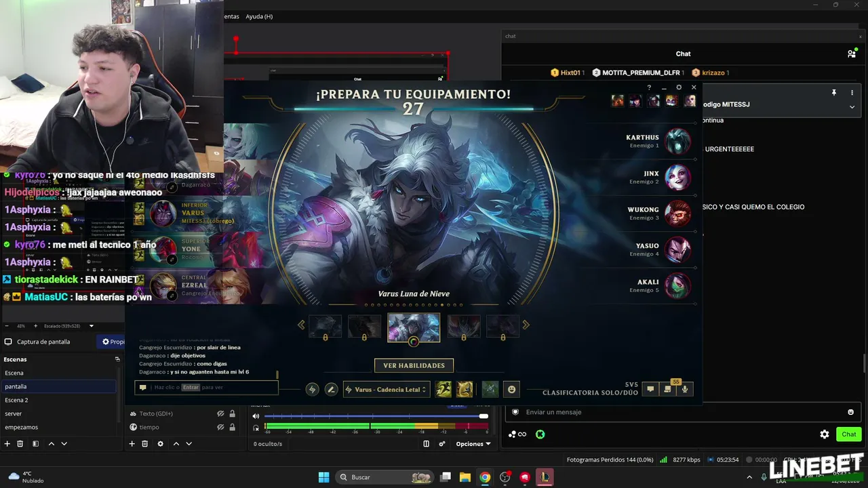Open the ward skin selector icon
This screenshot has height=488, width=868.
[490, 389]
